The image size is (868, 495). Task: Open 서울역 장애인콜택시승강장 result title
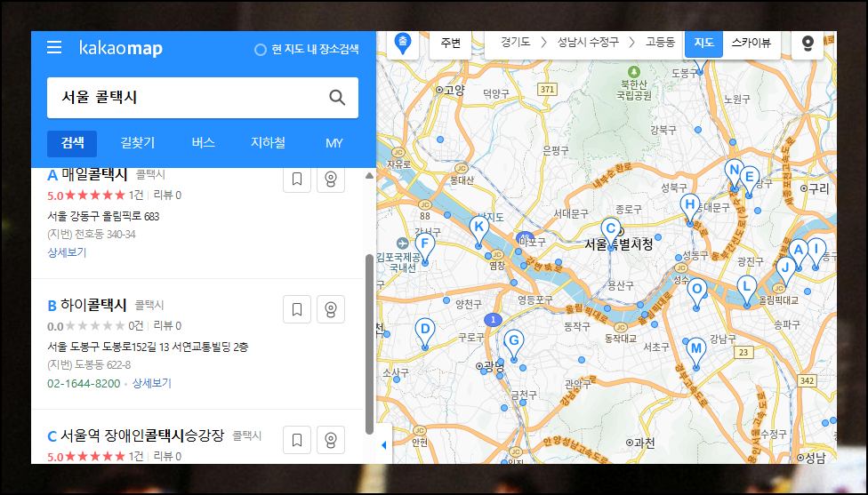click(142, 435)
